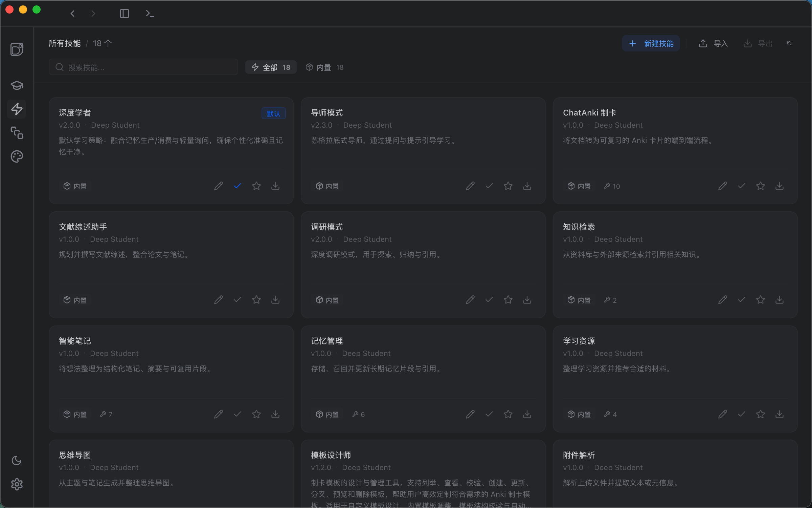Viewport: 812px width, 508px height.
Task: Select the 全部 18 filter tab
Action: tap(271, 67)
